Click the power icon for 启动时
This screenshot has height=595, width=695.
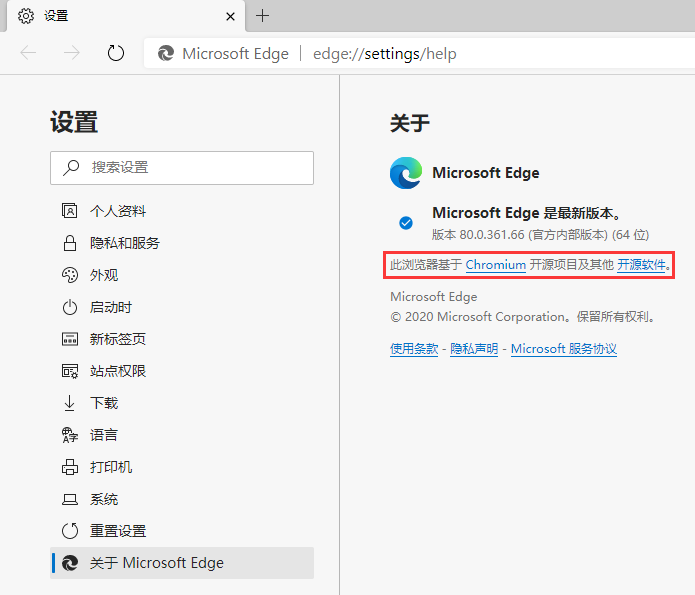tap(70, 307)
